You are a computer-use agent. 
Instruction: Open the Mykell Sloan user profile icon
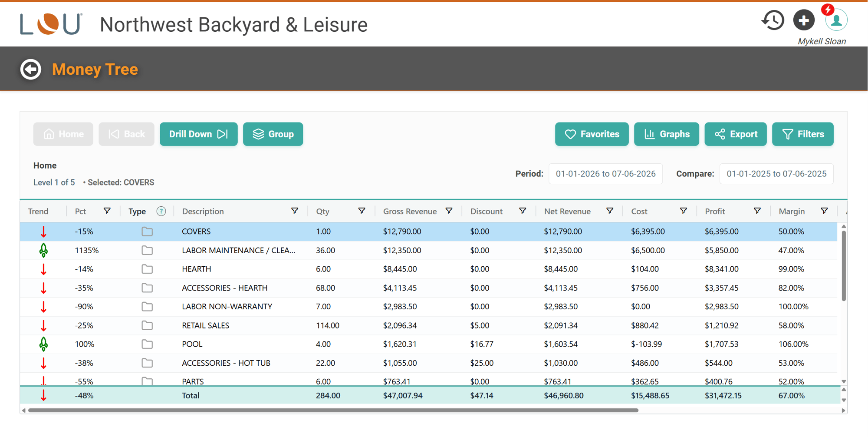[x=836, y=20]
